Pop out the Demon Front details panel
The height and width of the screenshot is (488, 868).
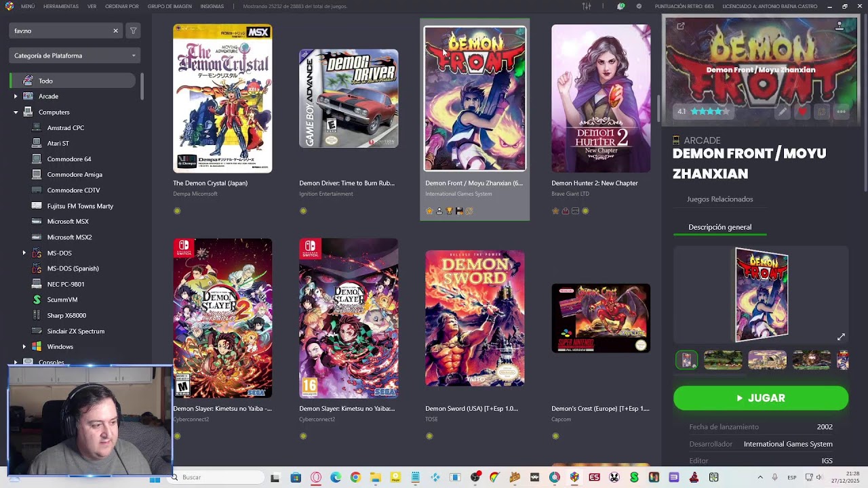pyautogui.click(x=680, y=26)
